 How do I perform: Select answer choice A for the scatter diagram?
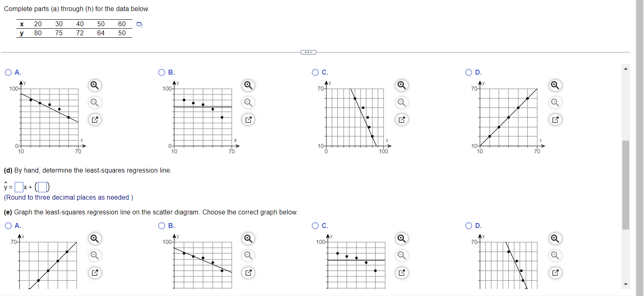coord(8,72)
